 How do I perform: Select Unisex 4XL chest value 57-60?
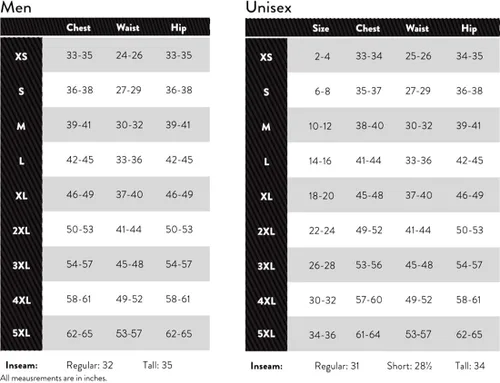point(369,300)
